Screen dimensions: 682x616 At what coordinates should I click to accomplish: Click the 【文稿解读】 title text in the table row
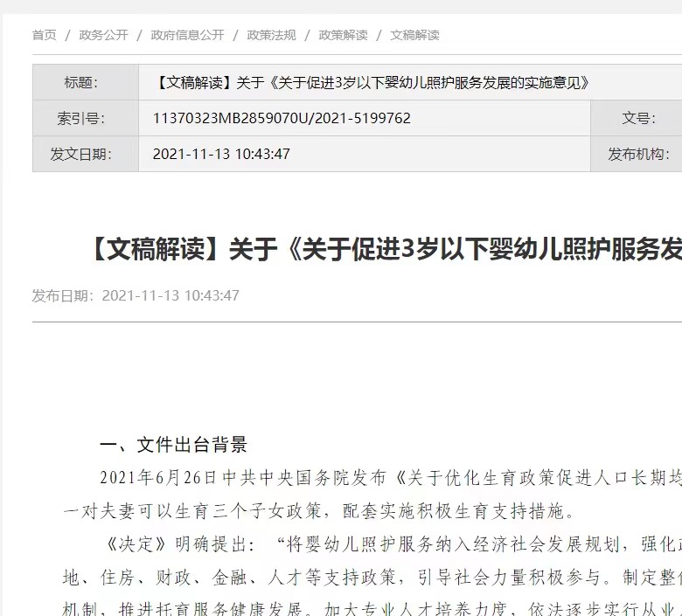click(x=371, y=83)
